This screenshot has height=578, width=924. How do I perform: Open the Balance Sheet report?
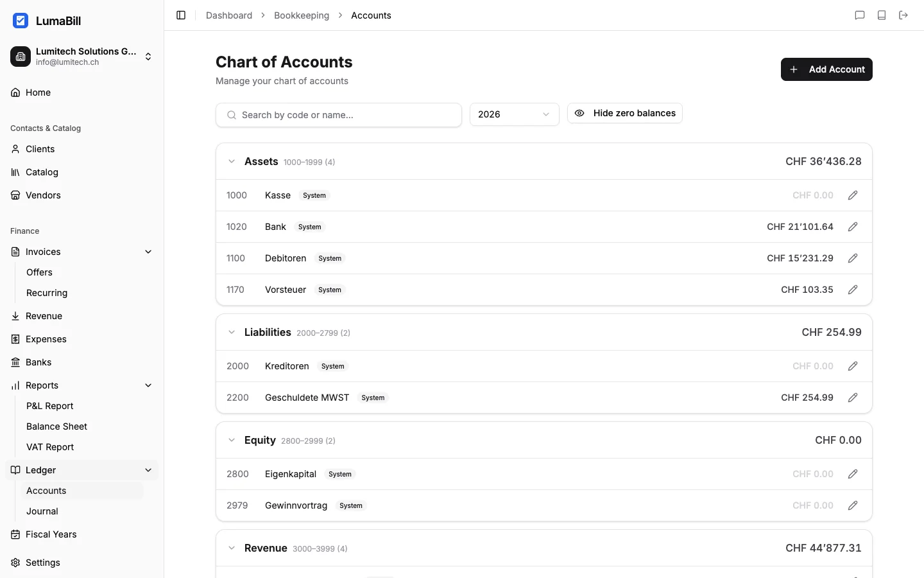pyautogui.click(x=56, y=426)
